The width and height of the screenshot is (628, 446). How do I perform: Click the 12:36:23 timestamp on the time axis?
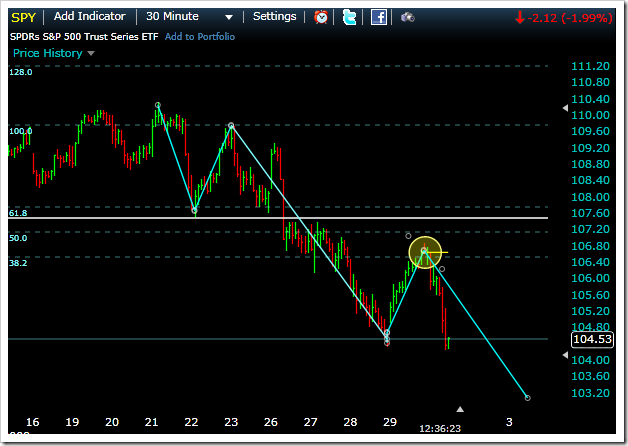(440, 429)
